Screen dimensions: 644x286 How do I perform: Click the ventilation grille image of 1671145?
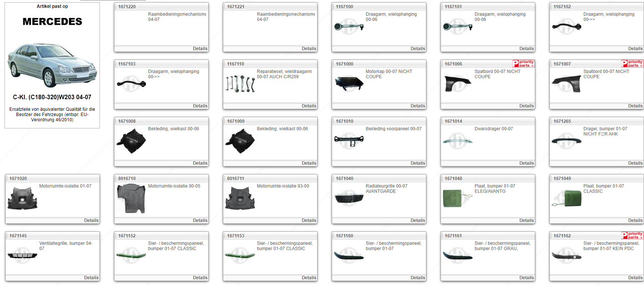tap(22, 256)
